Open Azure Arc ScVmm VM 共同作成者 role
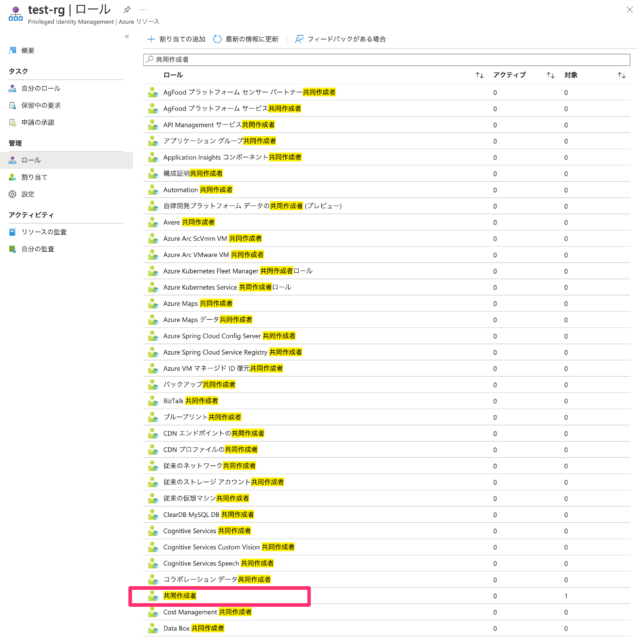This screenshot has width=640, height=639. pyautogui.click(x=213, y=239)
